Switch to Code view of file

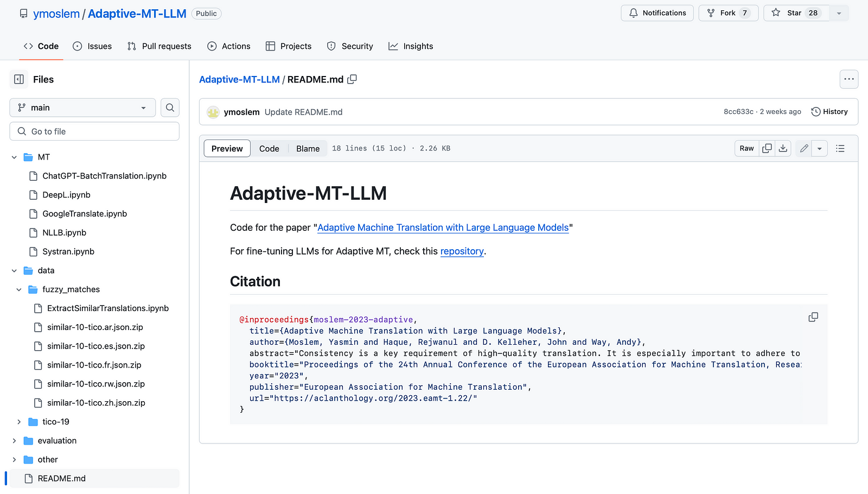click(x=269, y=148)
